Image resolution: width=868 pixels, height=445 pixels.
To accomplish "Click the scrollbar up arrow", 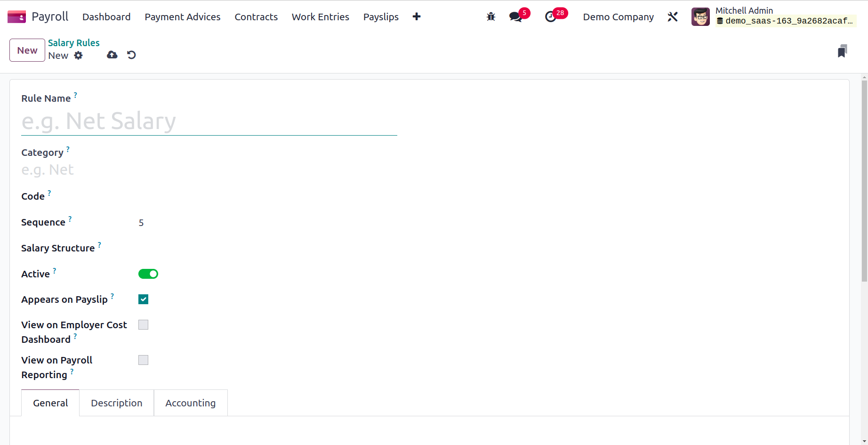I will click(864, 77).
